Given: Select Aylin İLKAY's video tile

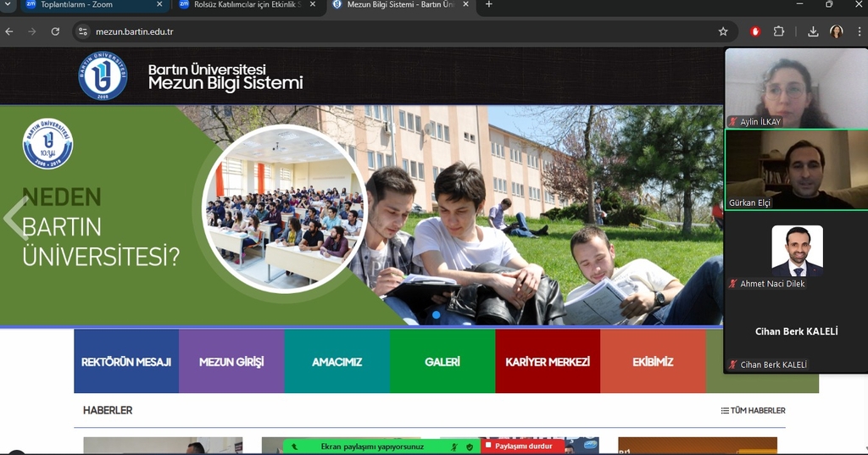Looking at the screenshot, I should pos(797,88).
